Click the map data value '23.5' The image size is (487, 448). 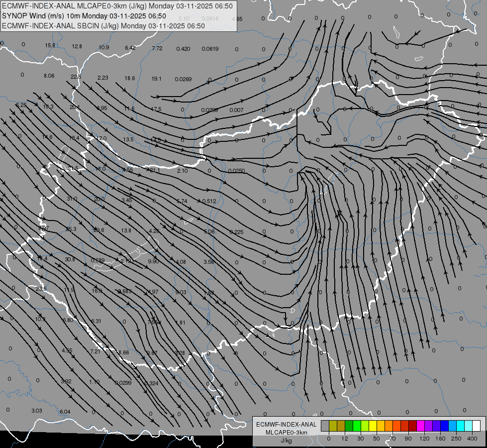pos(41,289)
